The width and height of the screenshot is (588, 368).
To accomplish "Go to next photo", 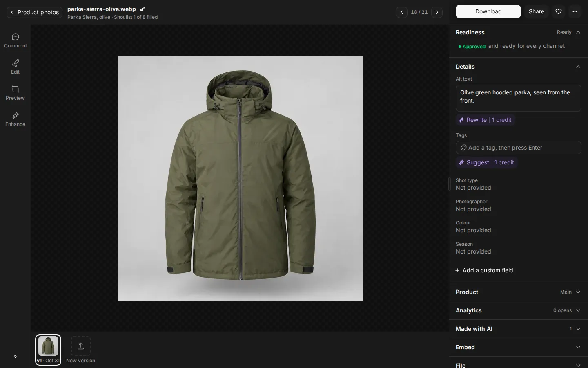I will tap(437, 12).
